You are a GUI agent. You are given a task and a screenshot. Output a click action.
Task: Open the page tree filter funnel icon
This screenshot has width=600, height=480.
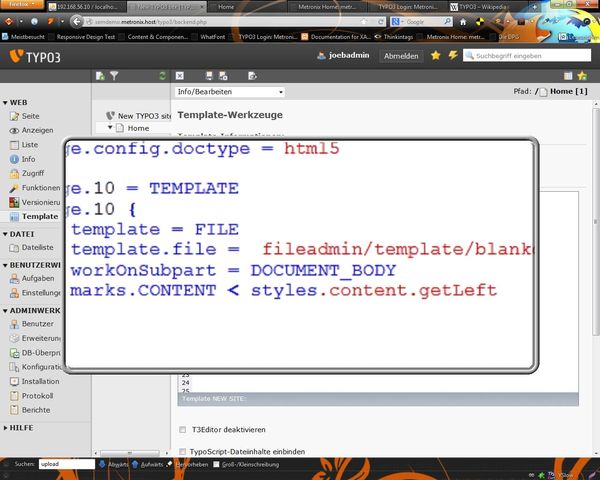(x=114, y=76)
